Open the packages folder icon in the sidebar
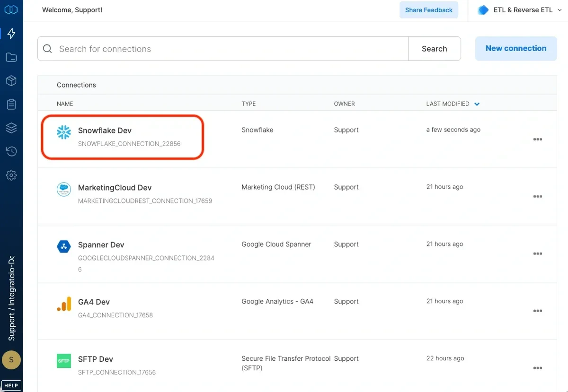 (11, 57)
